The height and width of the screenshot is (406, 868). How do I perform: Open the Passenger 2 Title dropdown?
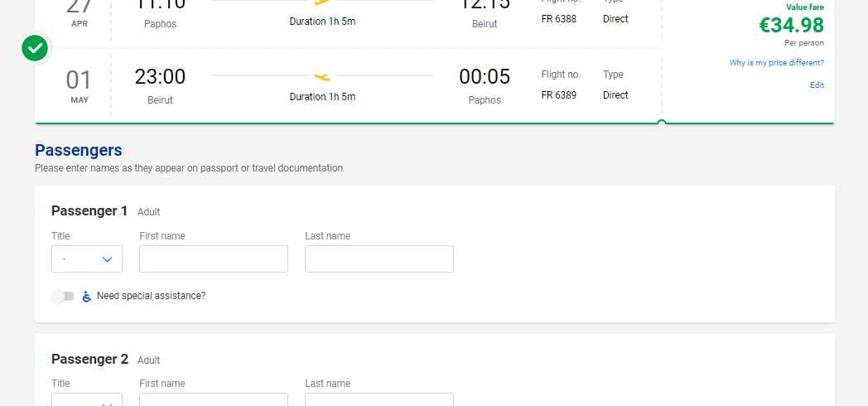87,399
